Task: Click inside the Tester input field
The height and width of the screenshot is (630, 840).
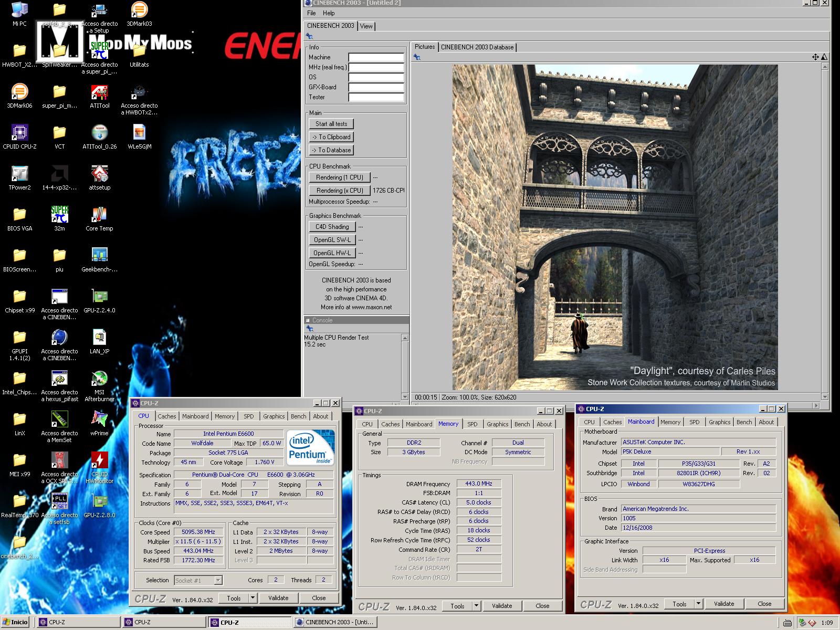Action: point(376,97)
